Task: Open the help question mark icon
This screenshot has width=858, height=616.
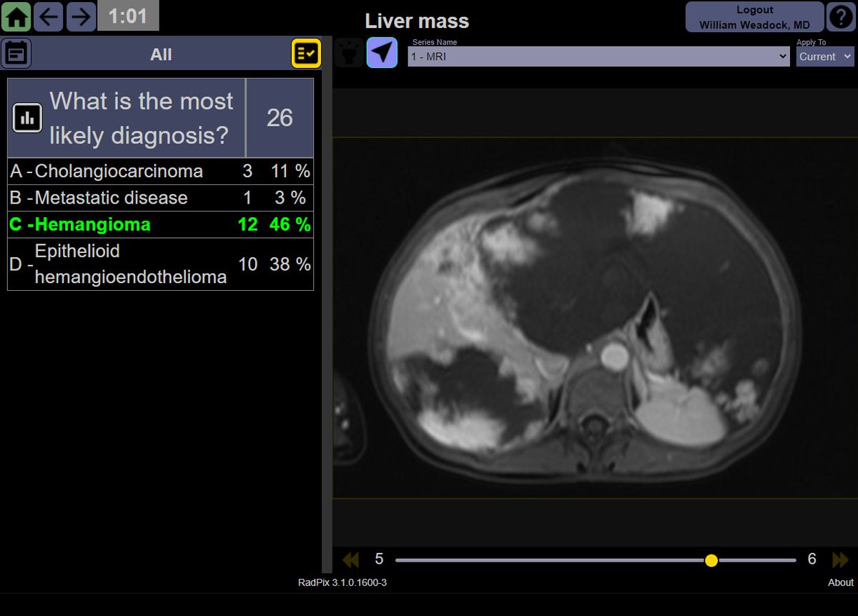Action: click(842, 16)
